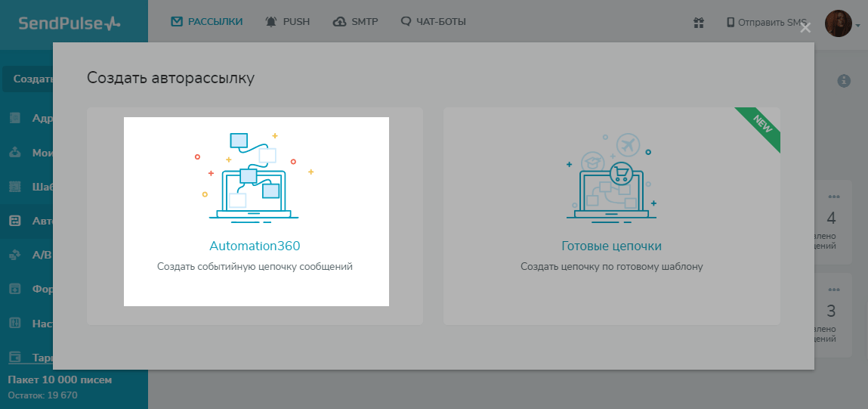
Task: Click the gift box icon
Action: click(x=699, y=23)
